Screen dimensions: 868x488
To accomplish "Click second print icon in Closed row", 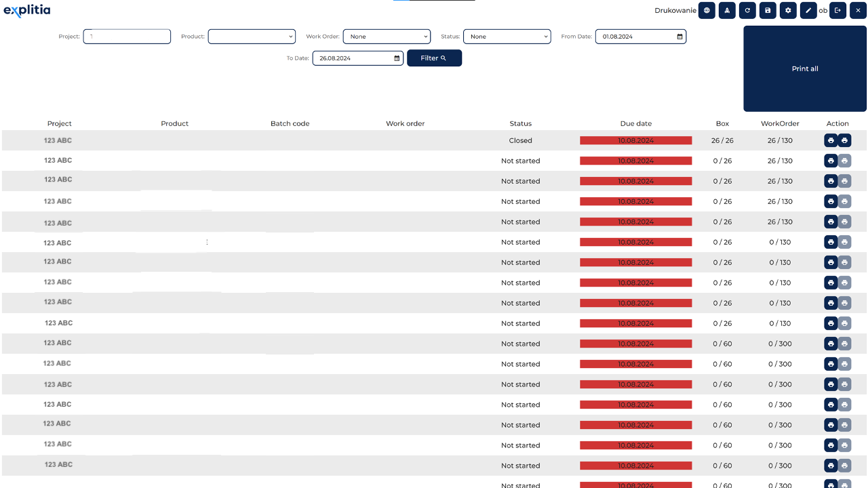I will pyautogui.click(x=844, y=140).
